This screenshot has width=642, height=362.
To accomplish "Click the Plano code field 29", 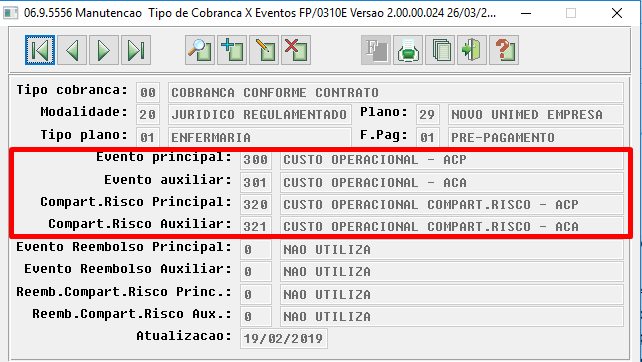I will [x=427, y=115].
